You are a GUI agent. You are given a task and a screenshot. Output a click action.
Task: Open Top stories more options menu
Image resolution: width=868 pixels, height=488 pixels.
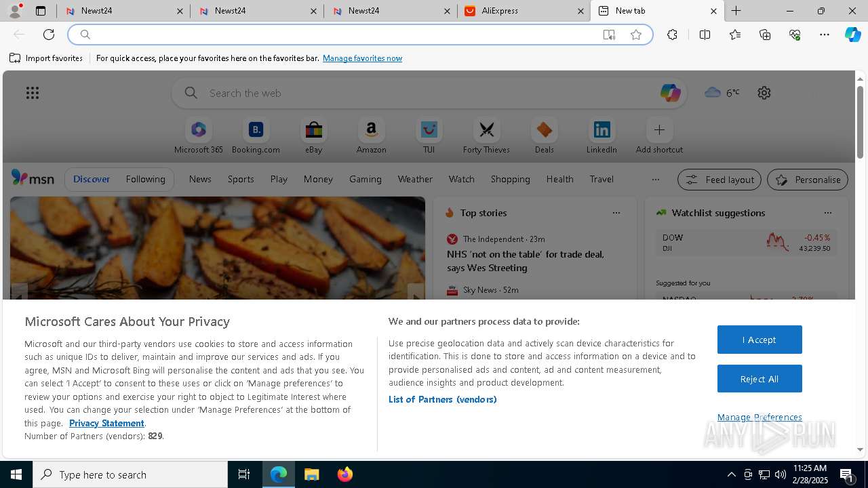pos(616,213)
